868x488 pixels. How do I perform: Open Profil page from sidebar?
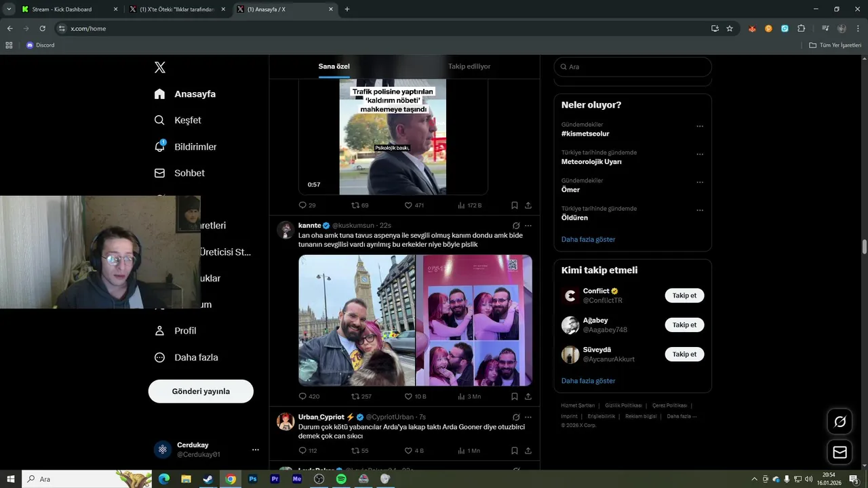[176, 331]
